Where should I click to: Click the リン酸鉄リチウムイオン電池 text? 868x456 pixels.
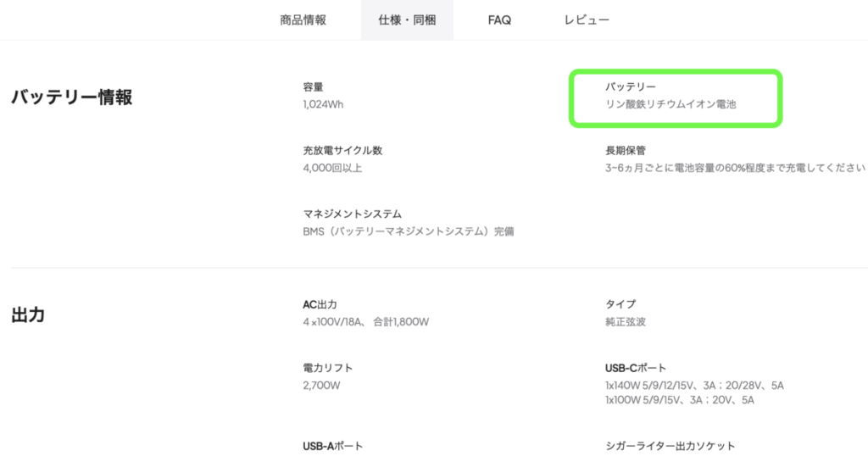[670, 105]
